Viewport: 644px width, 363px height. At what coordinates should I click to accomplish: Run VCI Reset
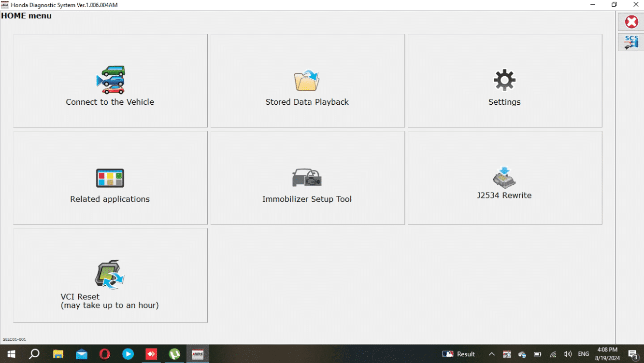110,275
